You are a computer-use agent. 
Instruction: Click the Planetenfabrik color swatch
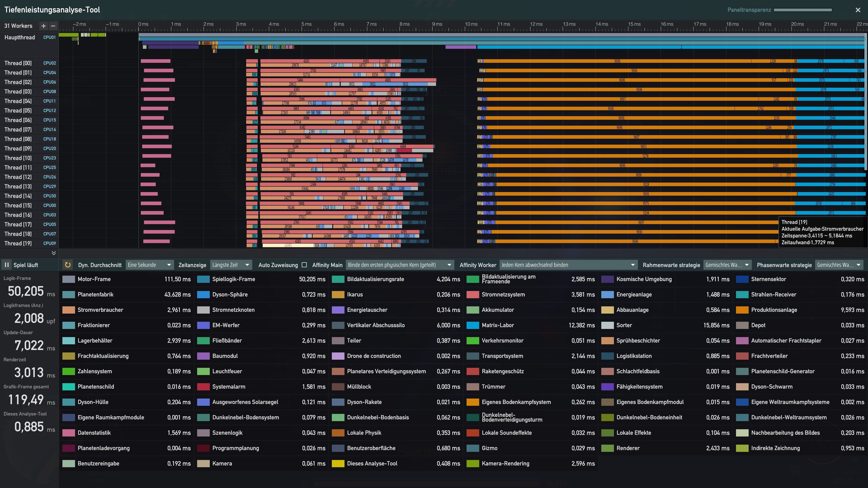(68, 295)
